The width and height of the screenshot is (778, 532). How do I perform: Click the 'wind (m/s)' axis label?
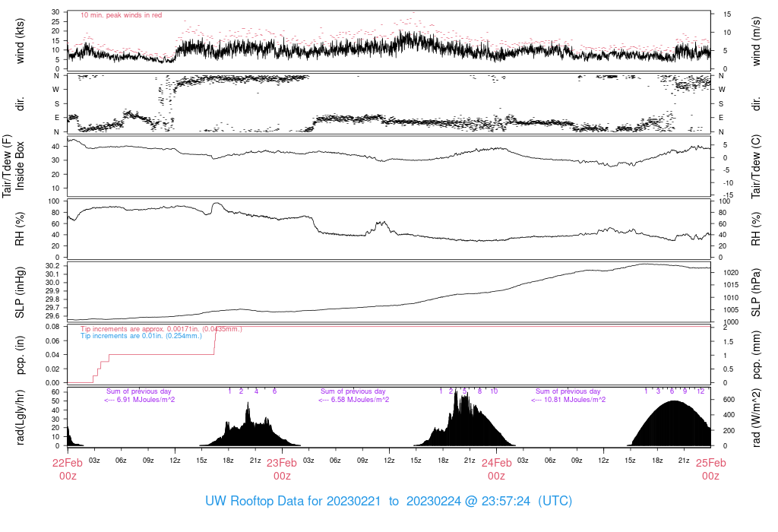click(757, 40)
